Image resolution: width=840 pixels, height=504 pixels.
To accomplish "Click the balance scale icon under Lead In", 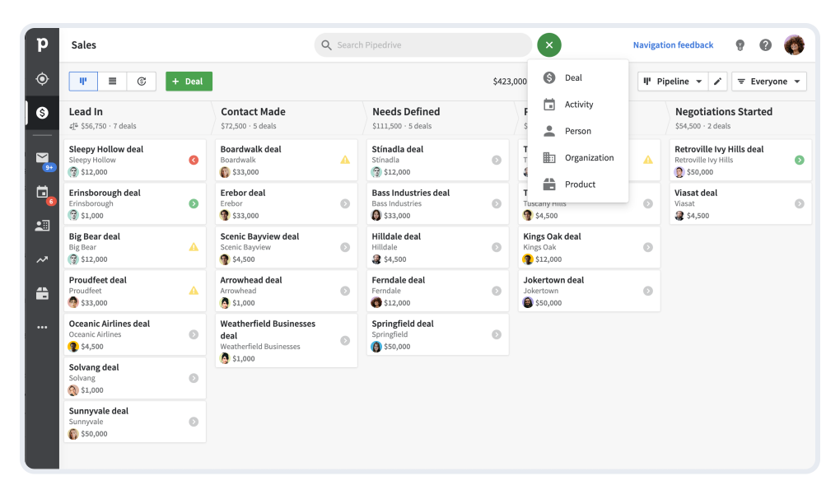I will (73, 126).
